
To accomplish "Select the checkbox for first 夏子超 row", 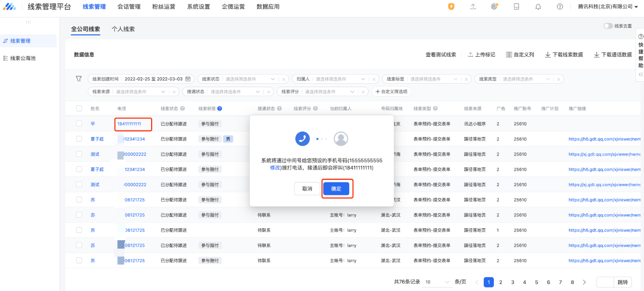I will [79, 139].
